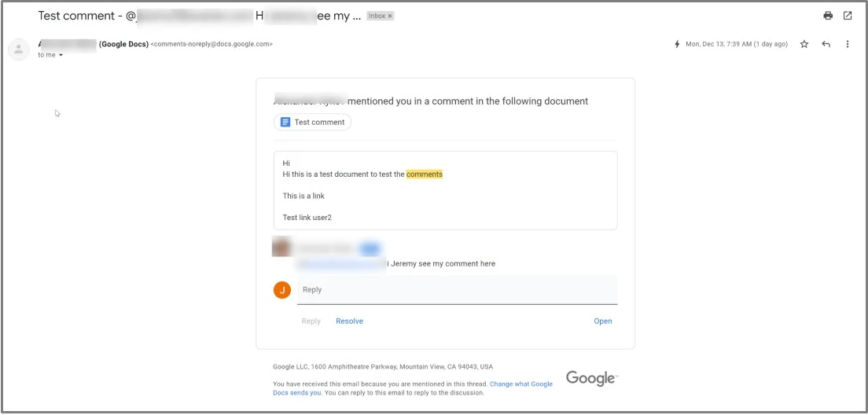The height and width of the screenshot is (415, 868).
Task: Click the reply arrow icon
Action: (x=826, y=44)
